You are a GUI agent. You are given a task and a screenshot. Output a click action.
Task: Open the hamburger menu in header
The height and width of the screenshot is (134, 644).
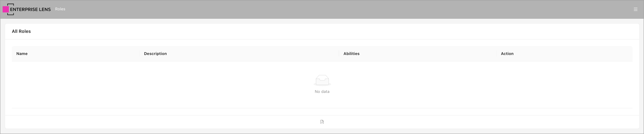[635, 9]
